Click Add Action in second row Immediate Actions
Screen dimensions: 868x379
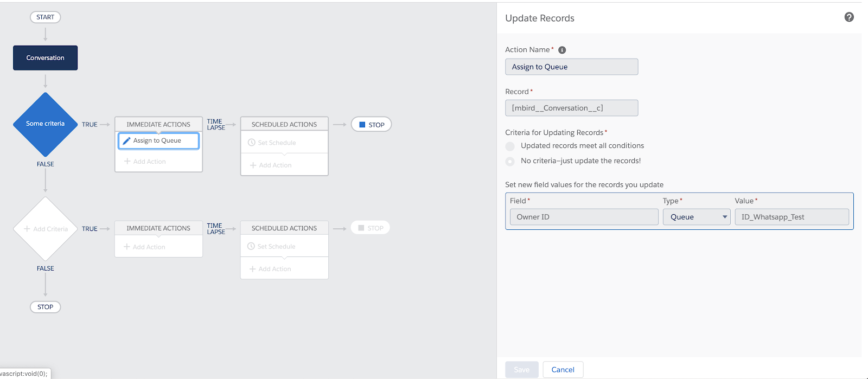coord(144,247)
